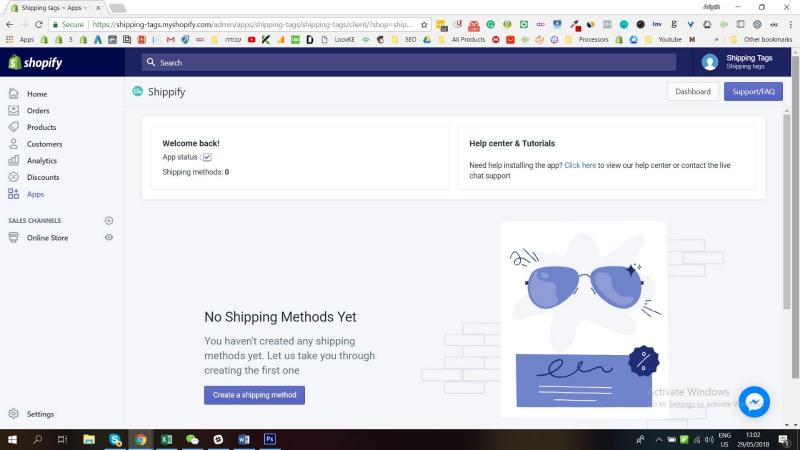Switch to Word on the taskbar
This screenshot has height=450, width=800.
(x=244, y=439)
